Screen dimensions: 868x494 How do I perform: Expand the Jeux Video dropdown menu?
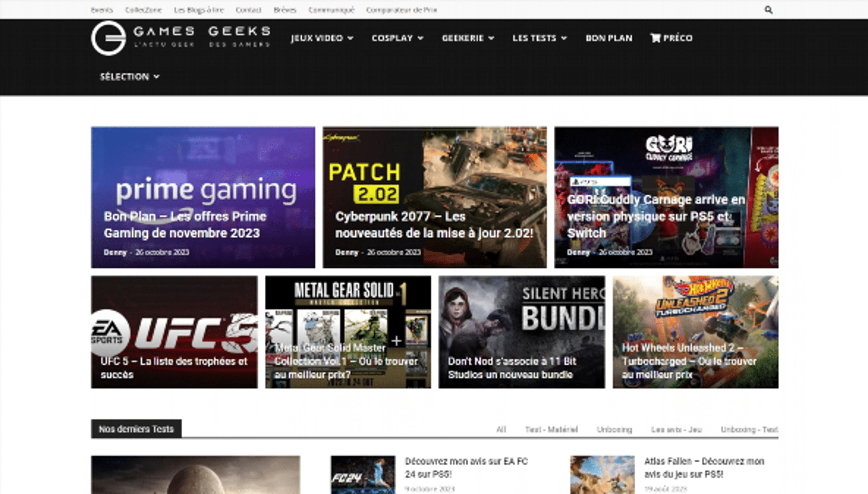click(321, 38)
